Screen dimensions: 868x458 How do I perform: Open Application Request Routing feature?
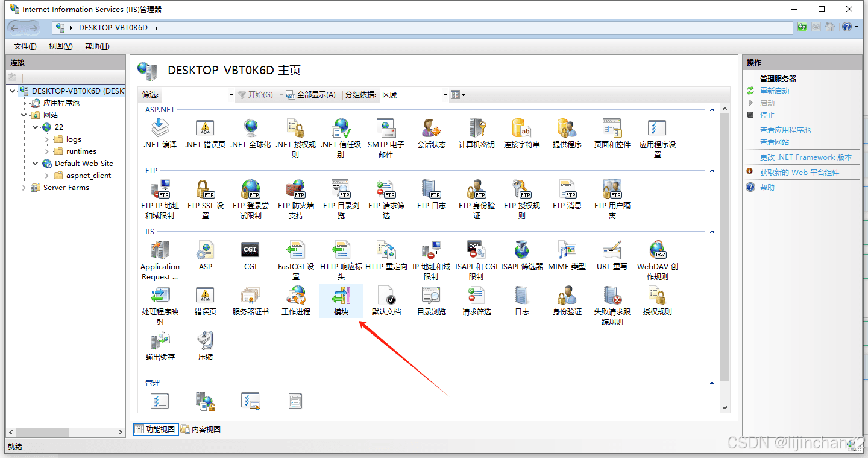[160, 260]
